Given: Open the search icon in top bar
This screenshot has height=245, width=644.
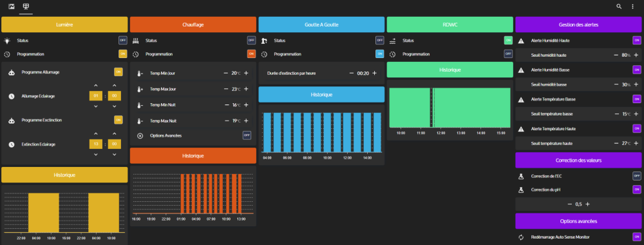Looking at the screenshot, I should [x=619, y=6].
